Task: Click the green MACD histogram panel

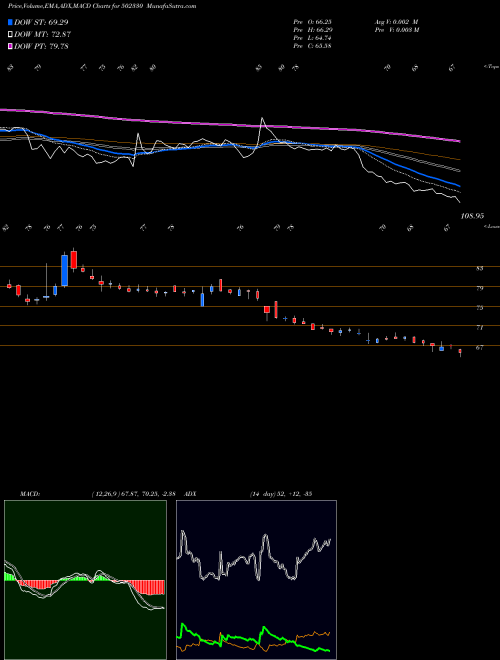Action: point(85,580)
